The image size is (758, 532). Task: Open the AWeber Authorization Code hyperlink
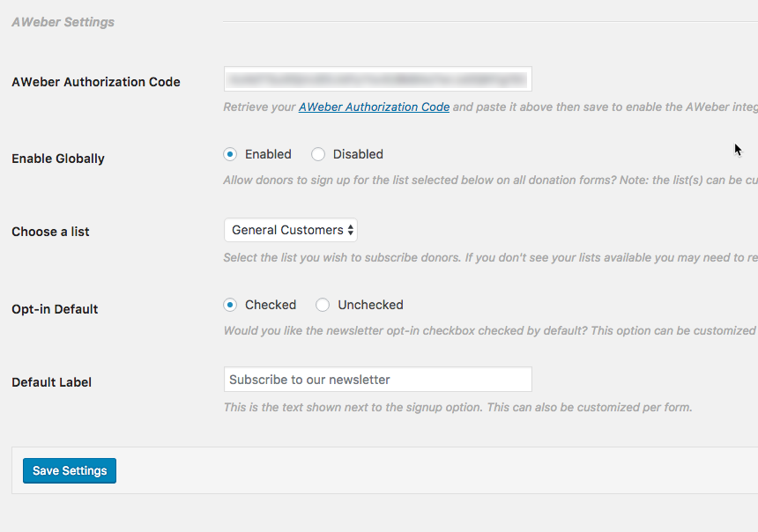pyautogui.click(x=374, y=107)
